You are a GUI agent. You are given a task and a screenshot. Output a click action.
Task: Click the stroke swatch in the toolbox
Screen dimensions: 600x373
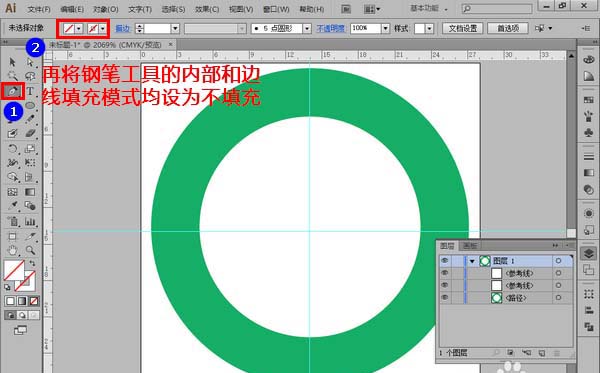click(25, 281)
